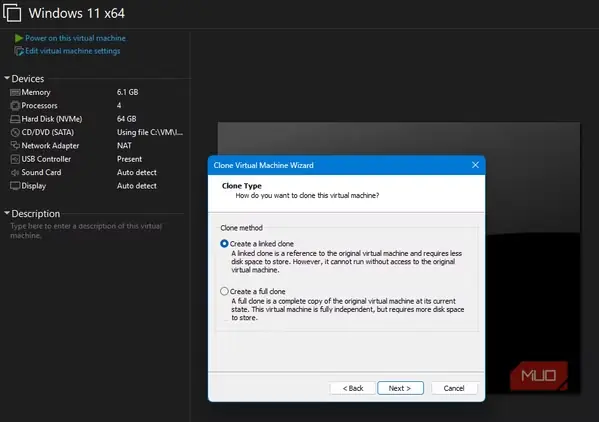Open Edit virtual machine settings
This screenshot has width=599, height=422.
[x=73, y=51]
